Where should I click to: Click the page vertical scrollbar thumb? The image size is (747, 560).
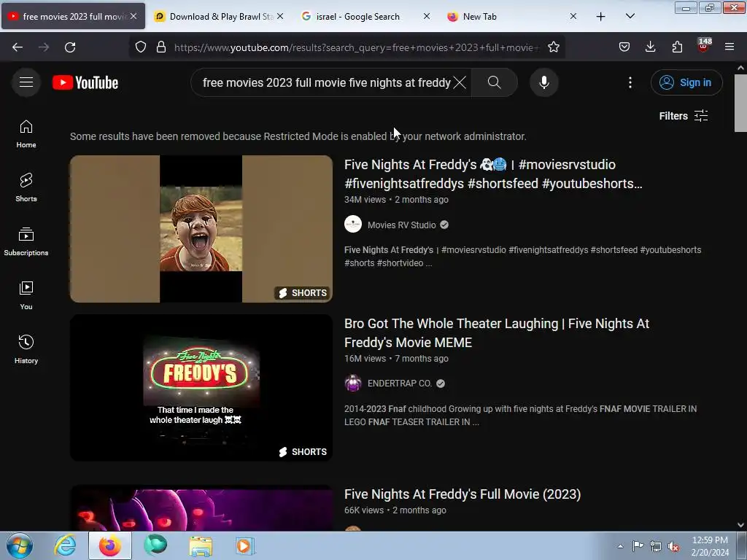coord(740,103)
